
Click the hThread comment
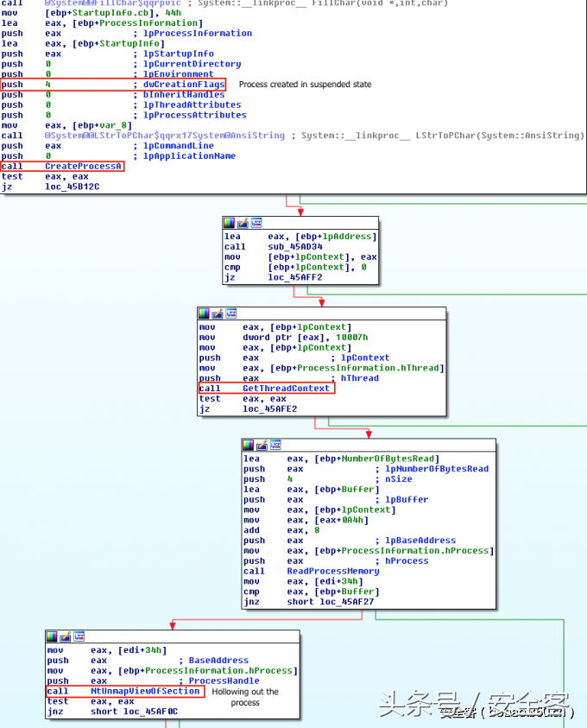tap(360, 378)
